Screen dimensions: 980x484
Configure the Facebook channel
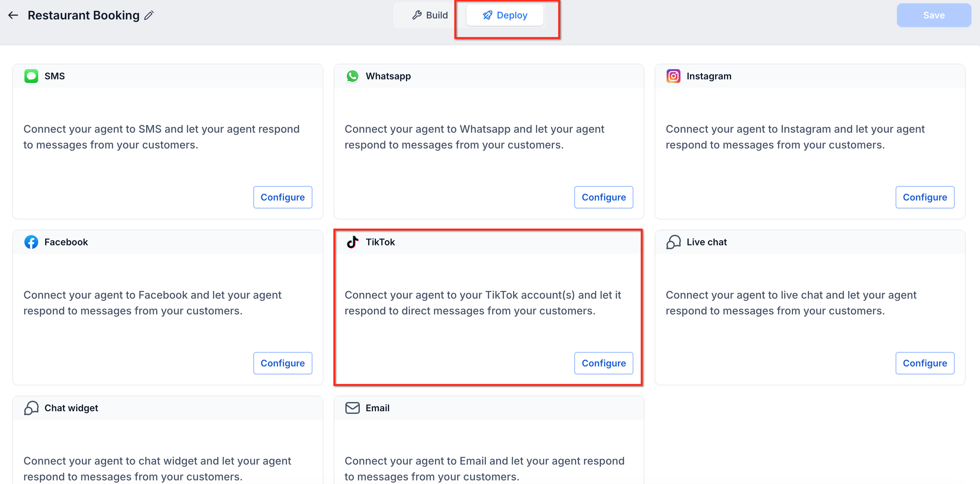coord(283,363)
